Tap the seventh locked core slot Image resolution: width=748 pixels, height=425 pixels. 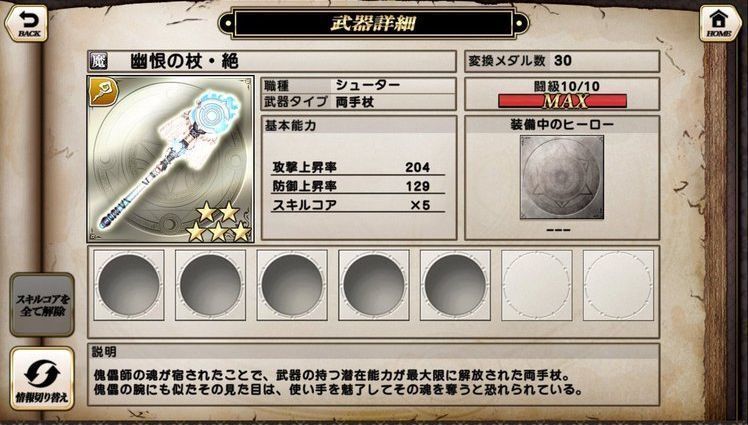pos(618,285)
